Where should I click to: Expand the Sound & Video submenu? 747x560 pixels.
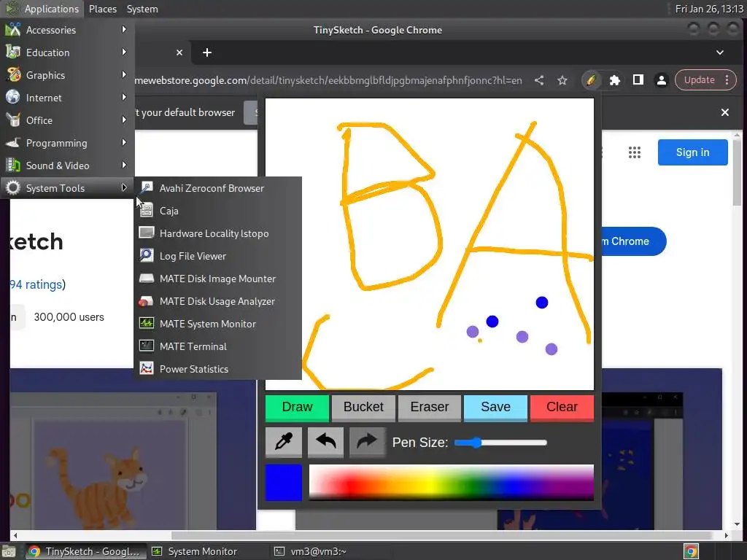point(67,166)
